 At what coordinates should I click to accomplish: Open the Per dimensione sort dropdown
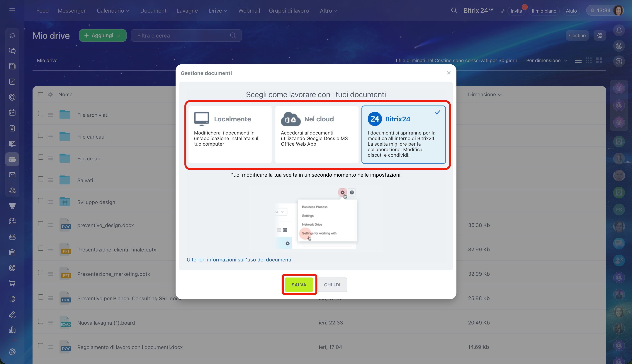coord(546,60)
